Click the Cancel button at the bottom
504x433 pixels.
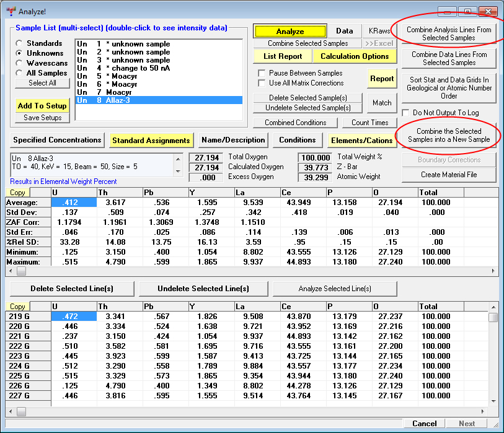(x=424, y=424)
